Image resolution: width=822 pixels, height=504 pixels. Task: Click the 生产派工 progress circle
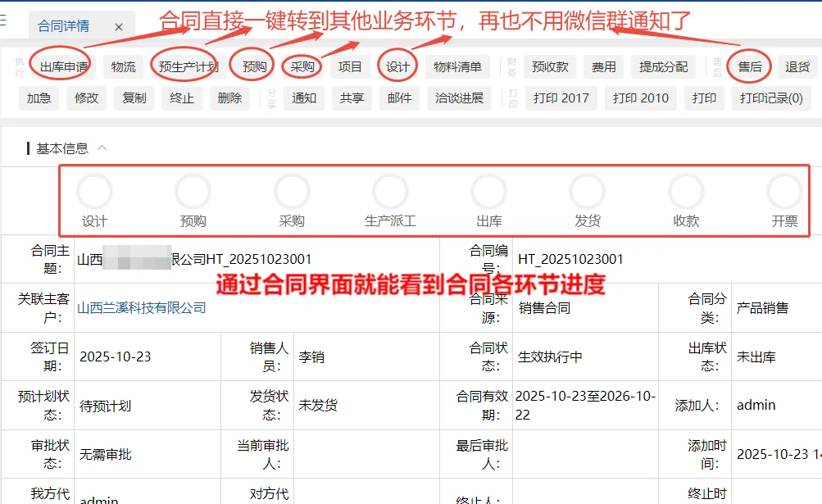pos(389,191)
